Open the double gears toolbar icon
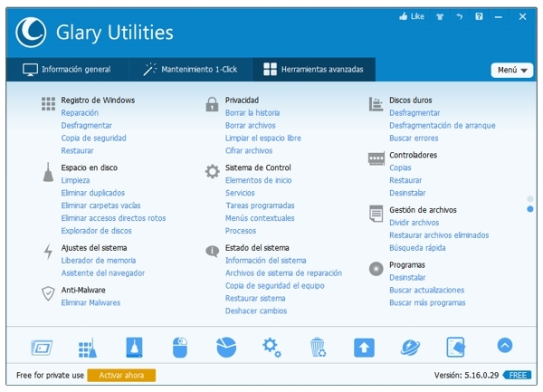The height and width of the screenshot is (392, 543). pyautogui.click(x=271, y=348)
